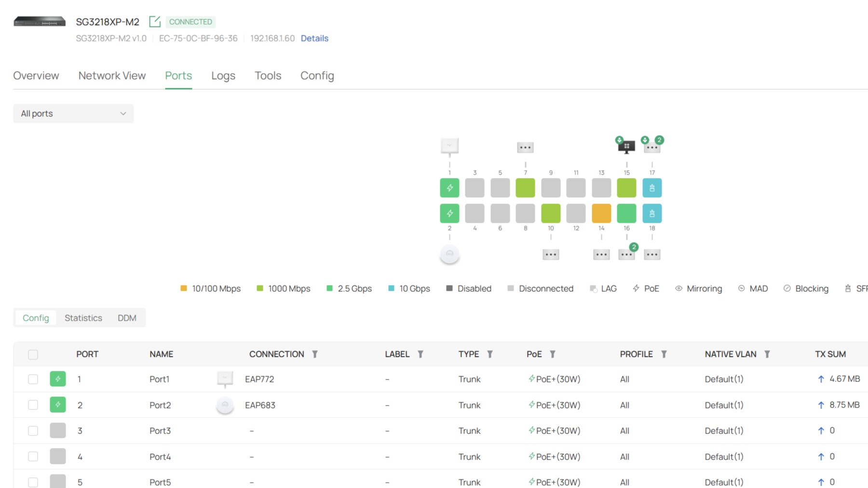Click the switch device icon above port 15
Image resolution: width=868 pixels, height=488 pixels.
[626, 146]
